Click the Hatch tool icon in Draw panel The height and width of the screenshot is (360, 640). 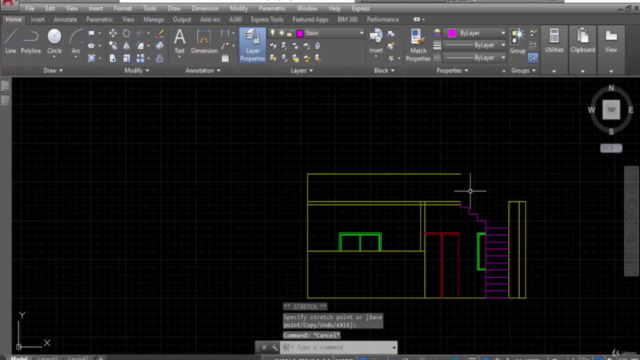(91, 58)
